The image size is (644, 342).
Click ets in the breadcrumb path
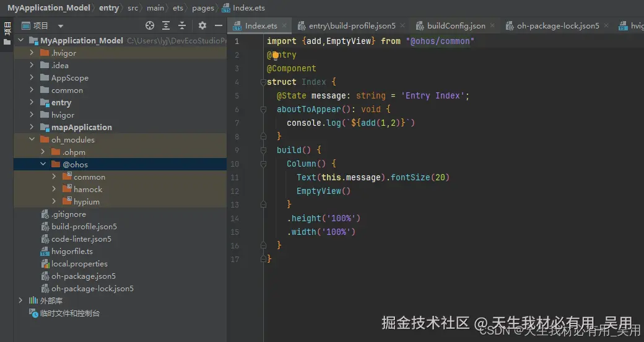(x=178, y=8)
